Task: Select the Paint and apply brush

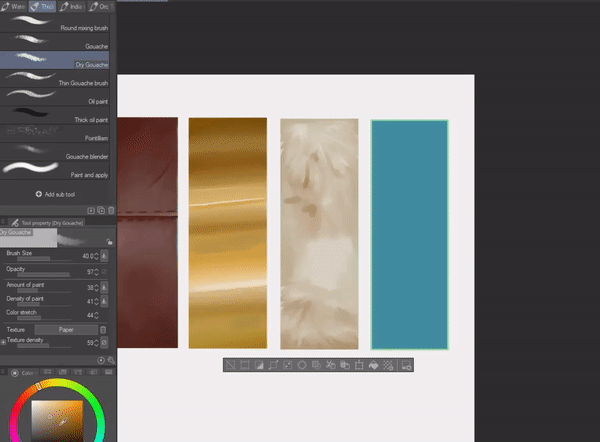Action: (x=55, y=170)
